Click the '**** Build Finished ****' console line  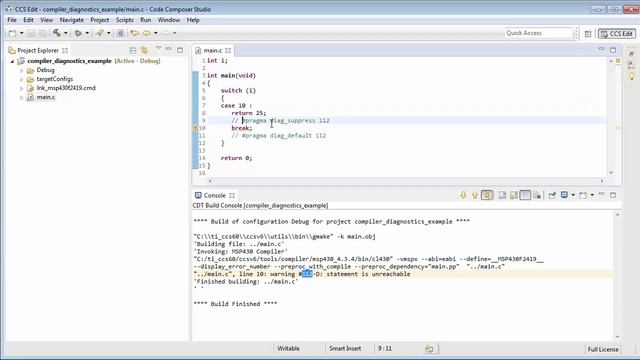[236, 304]
